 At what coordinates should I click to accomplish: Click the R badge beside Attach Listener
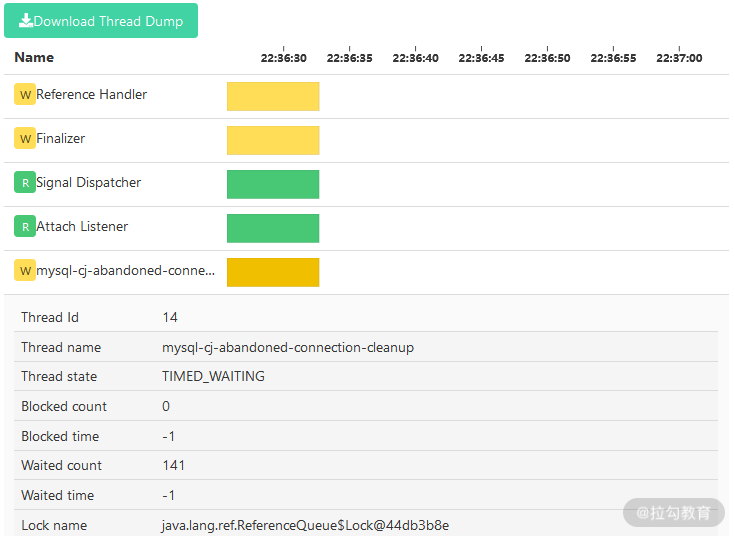point(25,227)
